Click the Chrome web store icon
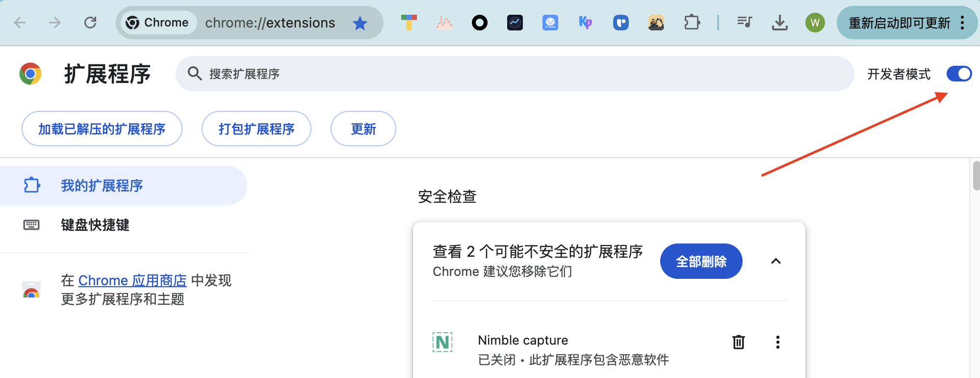The height and width of the screenshot is (378, 980). 31,290
